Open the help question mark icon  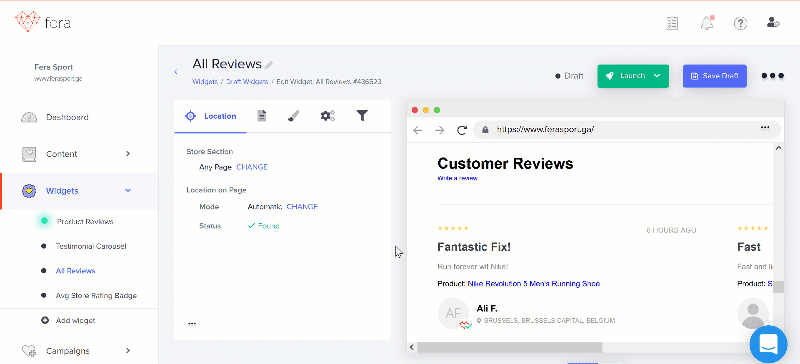pyautogui.click(x=740, y=23)
